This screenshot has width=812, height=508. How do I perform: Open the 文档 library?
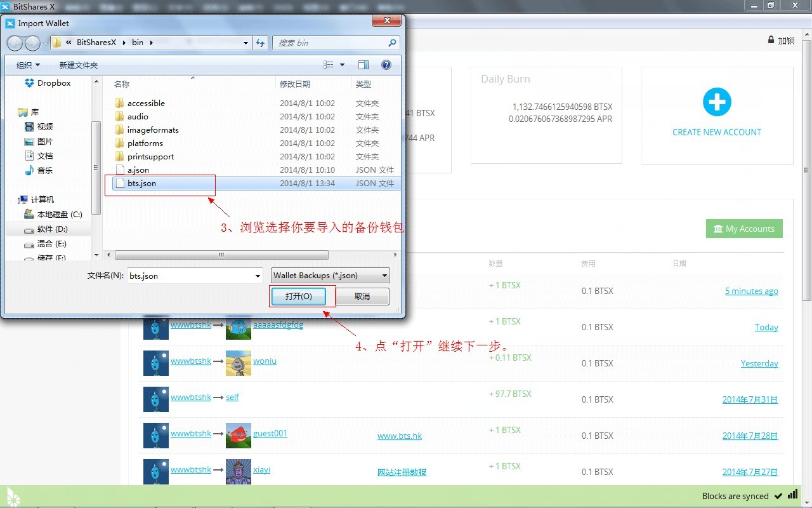click(39, 156)
